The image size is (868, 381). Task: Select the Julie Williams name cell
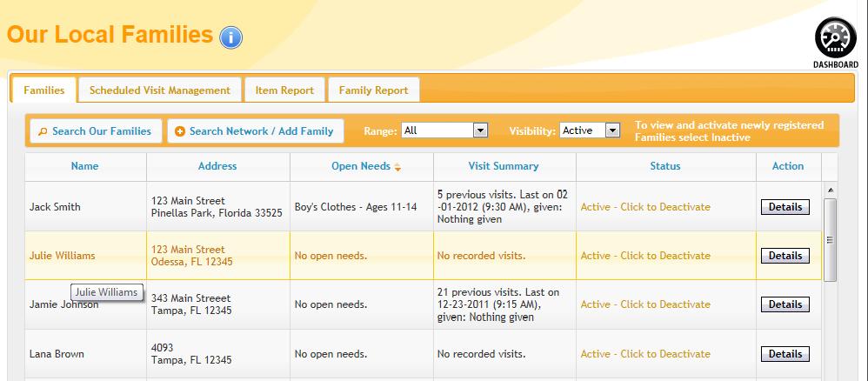pyautogui.click(x=86, y=256)
